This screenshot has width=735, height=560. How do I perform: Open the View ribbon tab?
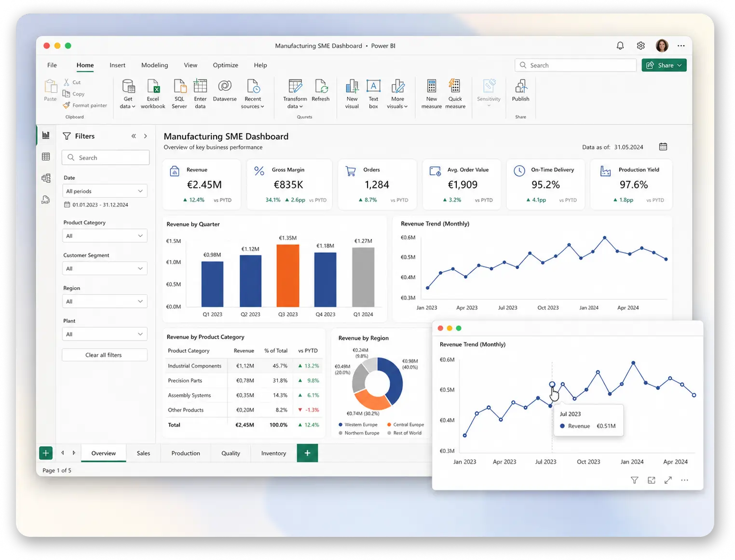click(191, 65)
